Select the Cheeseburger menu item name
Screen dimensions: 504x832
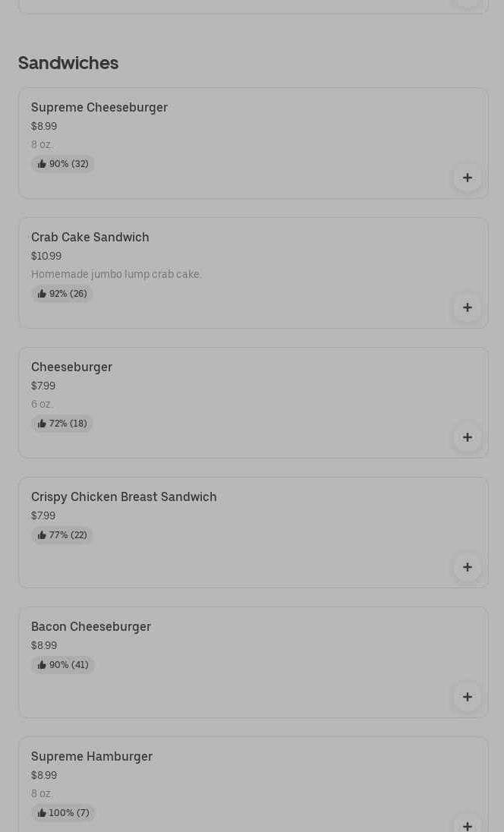pos(71,367)
